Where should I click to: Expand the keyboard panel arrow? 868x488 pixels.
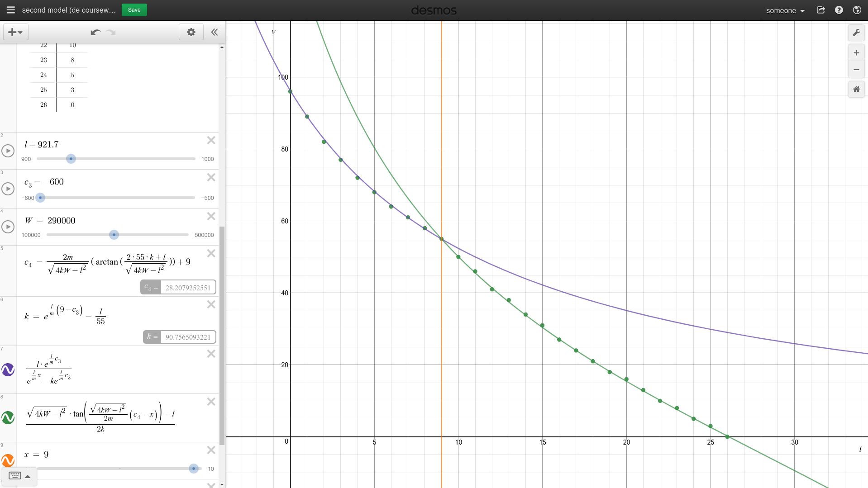point(28,476)
